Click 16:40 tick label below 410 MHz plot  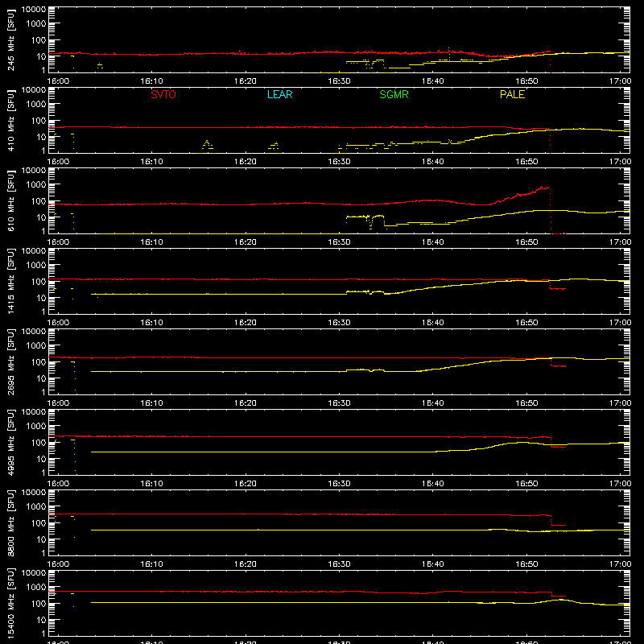pos(433,162)
